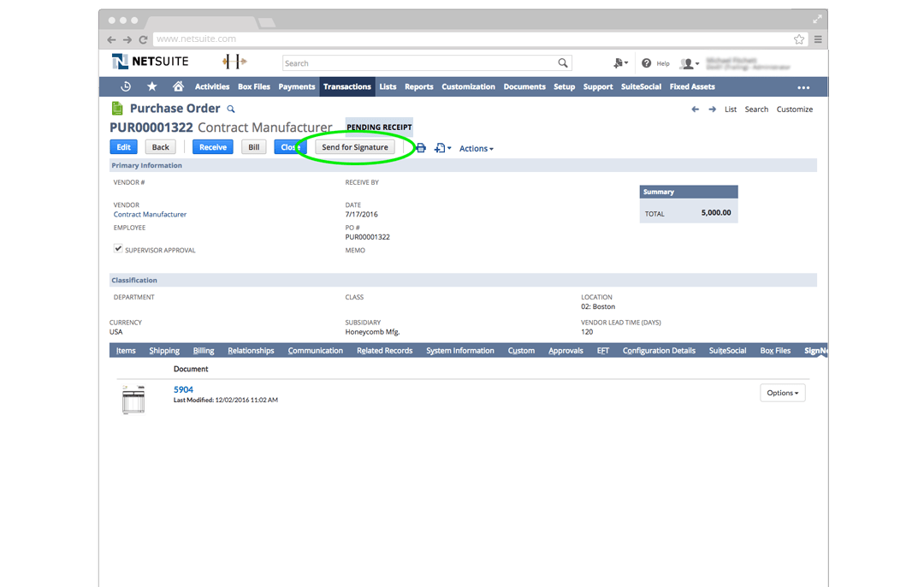924x587 pixels.
Task: Click the Back button
Action: pos(160,147)
